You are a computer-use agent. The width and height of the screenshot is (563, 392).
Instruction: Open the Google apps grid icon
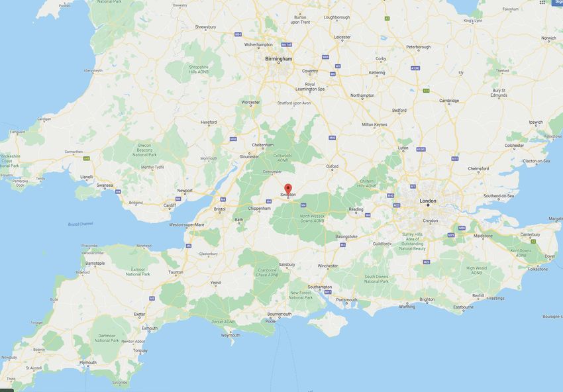tap(542, 2)
